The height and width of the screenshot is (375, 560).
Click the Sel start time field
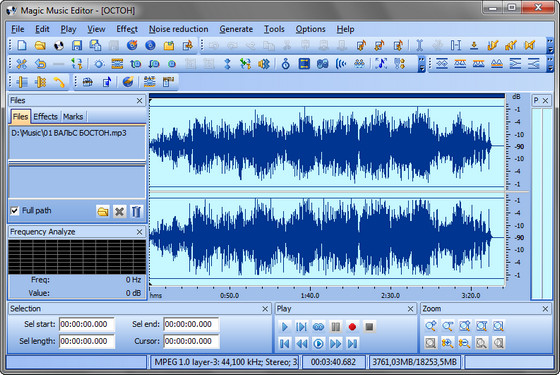[x=87, y=324]
